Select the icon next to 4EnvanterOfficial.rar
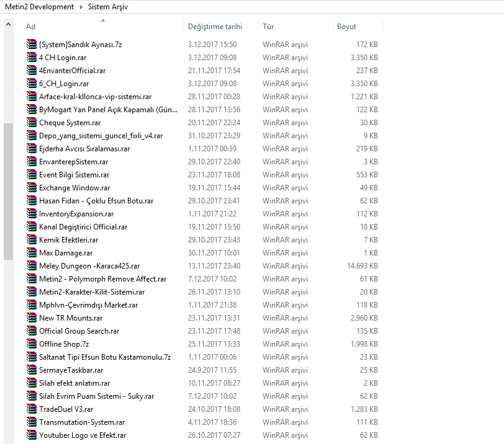This screenshot has width=504, height=444. 32,70
